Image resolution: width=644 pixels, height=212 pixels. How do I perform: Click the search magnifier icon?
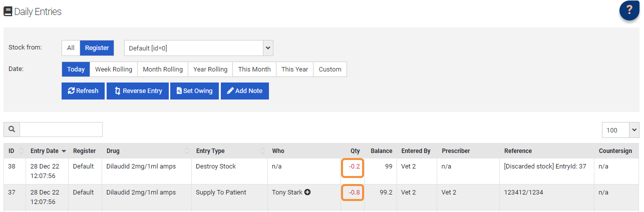pos(12,129)
